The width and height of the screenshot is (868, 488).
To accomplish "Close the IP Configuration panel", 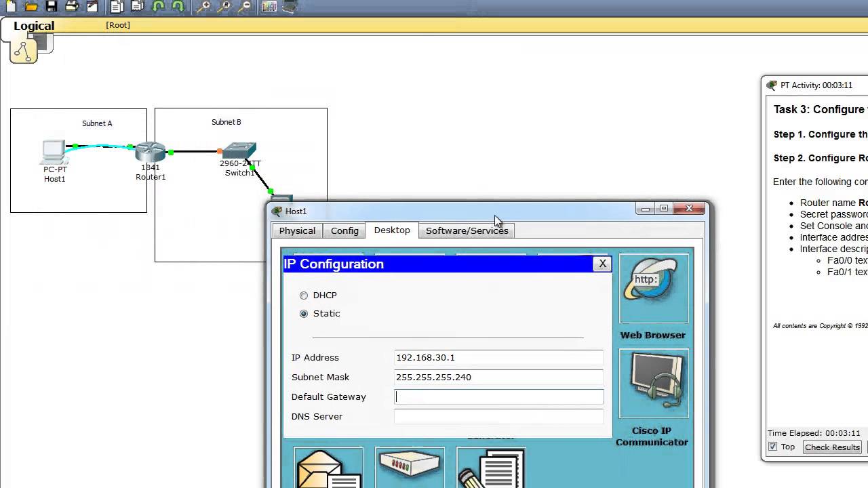I will point(602,264).
